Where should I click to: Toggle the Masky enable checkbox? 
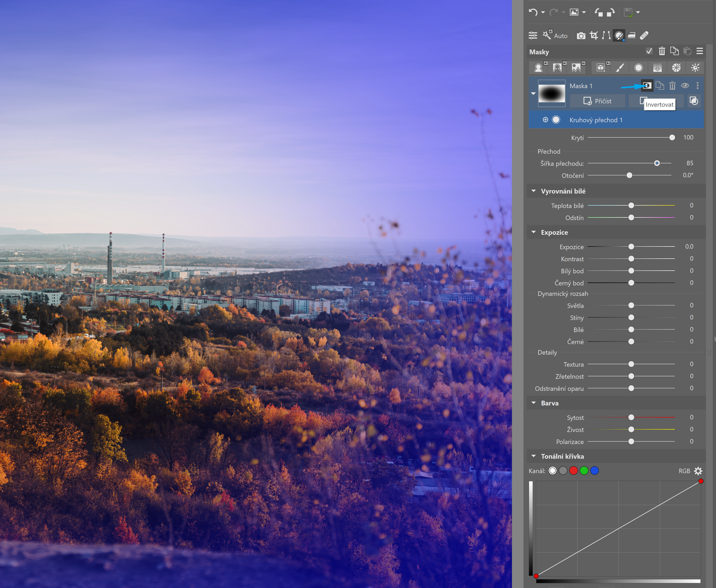click(649, 51)
